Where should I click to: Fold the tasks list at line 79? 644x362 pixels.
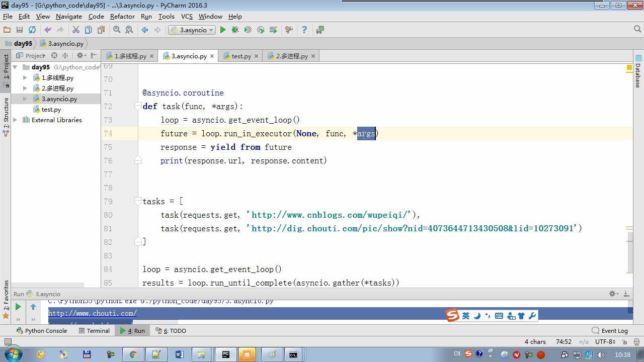138,201
